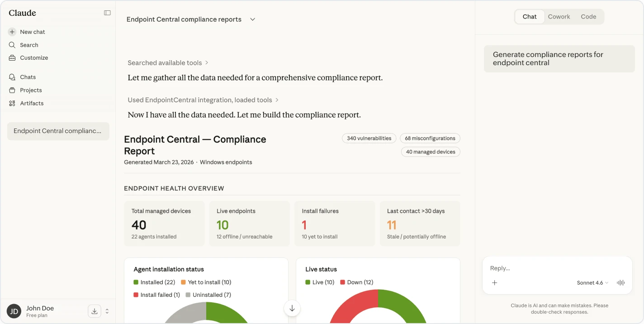The image size is (644, 324).
Task: Open the Claude logo home link
Action: click(x=22, y=13)
